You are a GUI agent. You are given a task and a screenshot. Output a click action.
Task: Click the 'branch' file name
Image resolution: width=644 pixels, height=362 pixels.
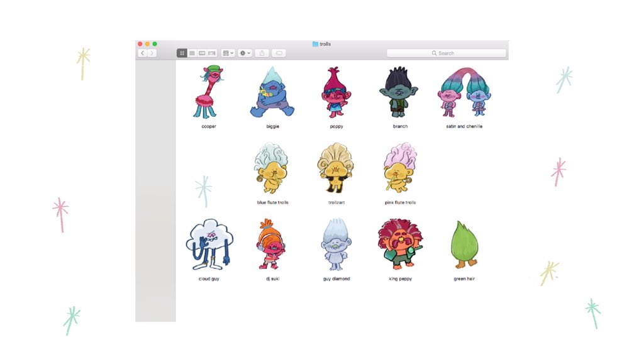pos(400,126)
